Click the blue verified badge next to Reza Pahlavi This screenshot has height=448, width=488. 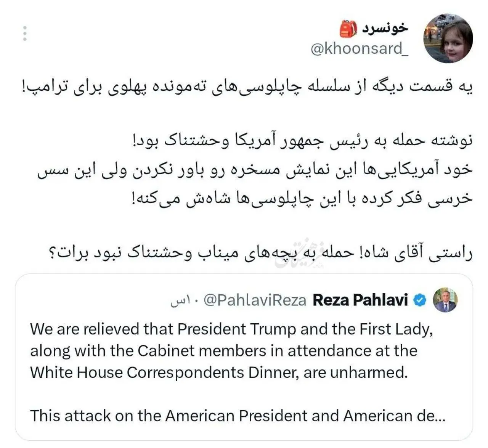tap(420, 300)
